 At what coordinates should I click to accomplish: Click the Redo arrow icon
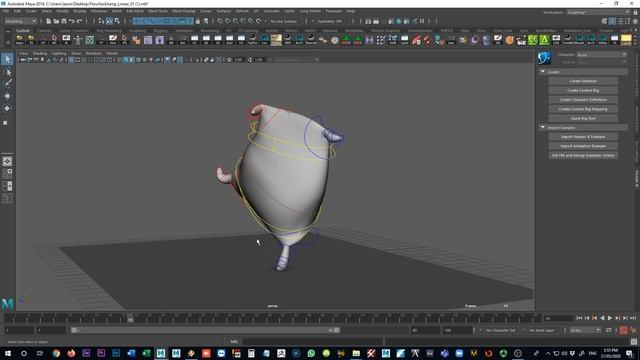pyautogui.click(x=80, y=21)
